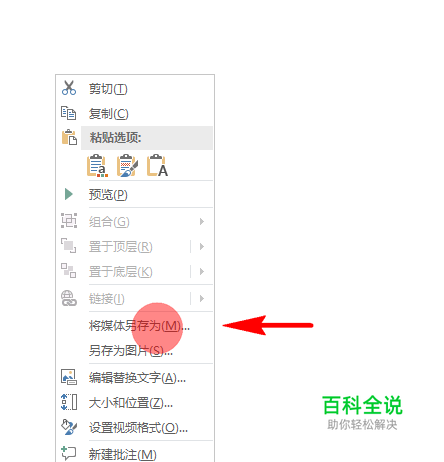Choose Use Destination Theme paste icon

97,165
